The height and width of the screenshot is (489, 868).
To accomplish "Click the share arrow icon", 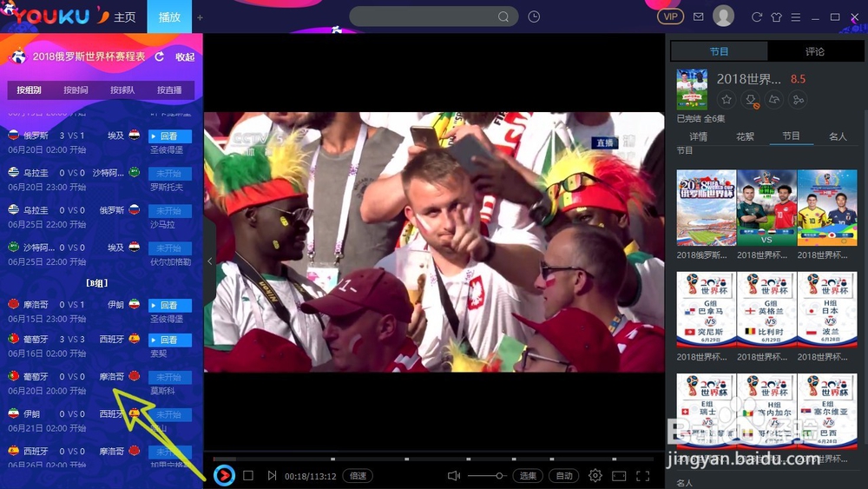I will point(774,100).
